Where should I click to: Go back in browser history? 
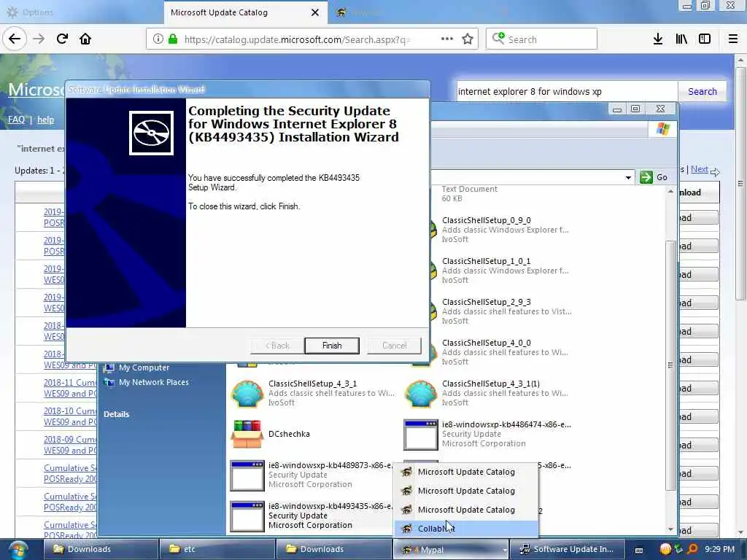pos(15,39)
